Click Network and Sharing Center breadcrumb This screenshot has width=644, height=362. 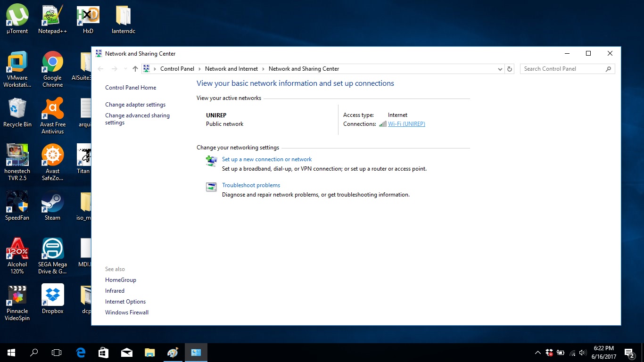tap(304, 69)
